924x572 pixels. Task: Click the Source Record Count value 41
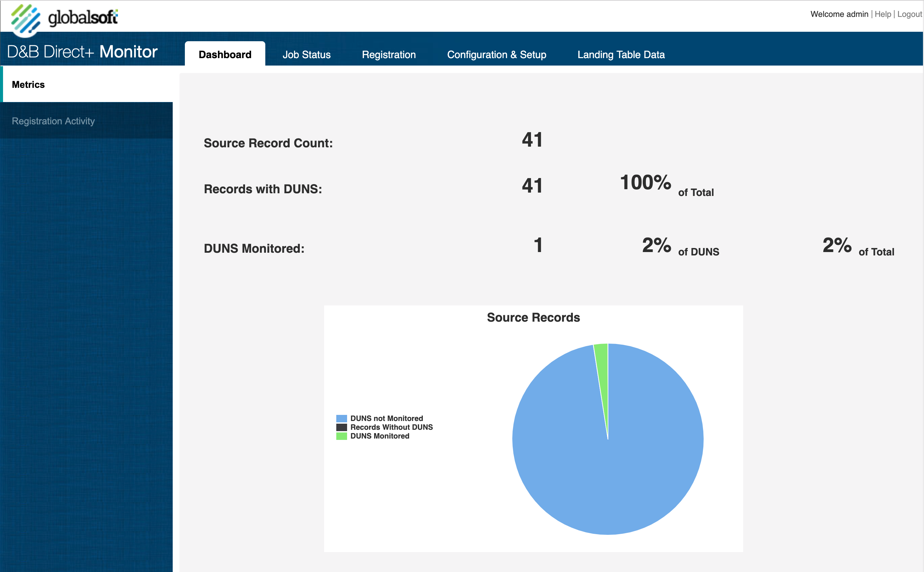pyautogui.click(x=532, y=140)
